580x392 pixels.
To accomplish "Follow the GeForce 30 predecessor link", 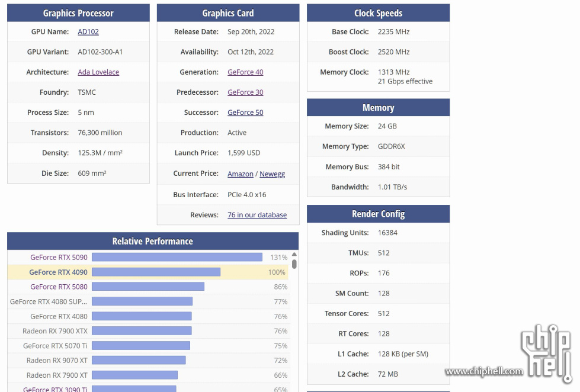I will pyautogui.click(x=245, y=92).
